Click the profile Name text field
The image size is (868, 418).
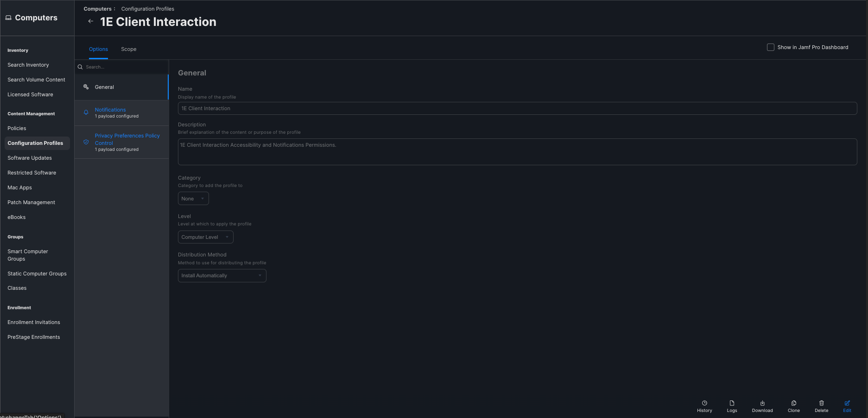pyautogui.click(x=517, y=108)
